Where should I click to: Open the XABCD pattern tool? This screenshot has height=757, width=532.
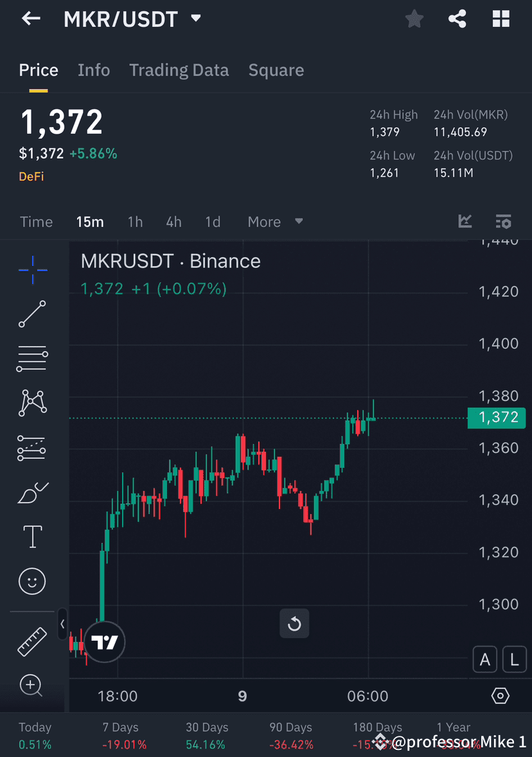(31, 403)
